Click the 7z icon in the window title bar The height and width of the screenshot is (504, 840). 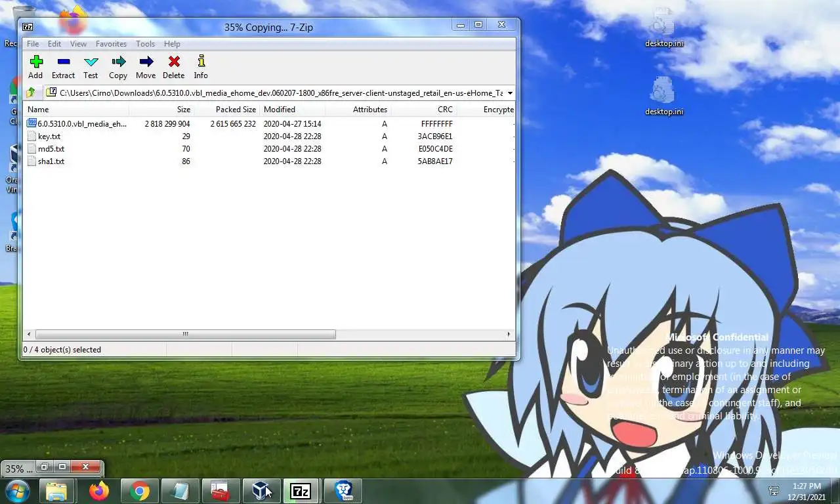pos(28,27)
